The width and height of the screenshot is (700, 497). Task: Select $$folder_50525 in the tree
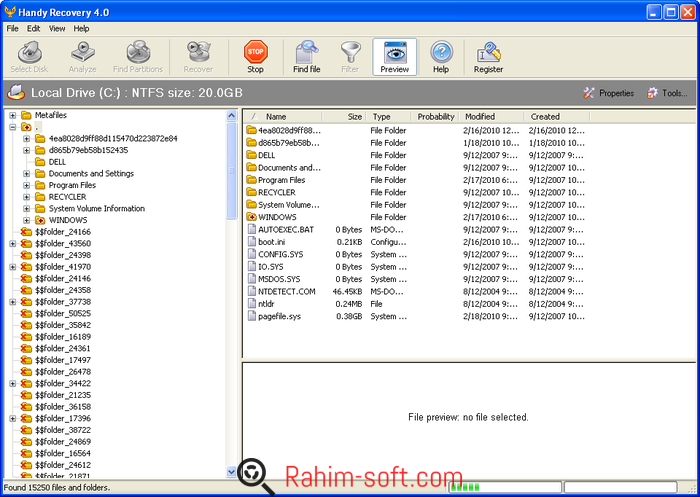point(63,313)
